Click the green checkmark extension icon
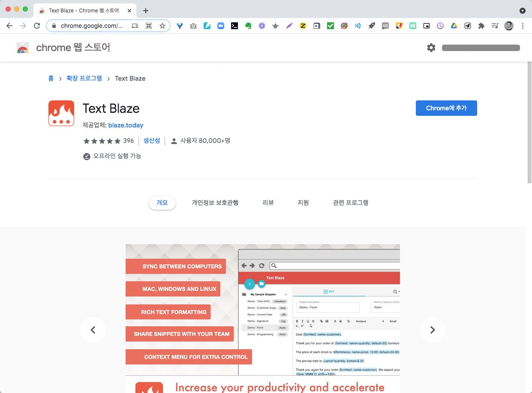Image resolution: width=532 pixels, height=393 pixels. pyautogui.click(x=331, y=26)
